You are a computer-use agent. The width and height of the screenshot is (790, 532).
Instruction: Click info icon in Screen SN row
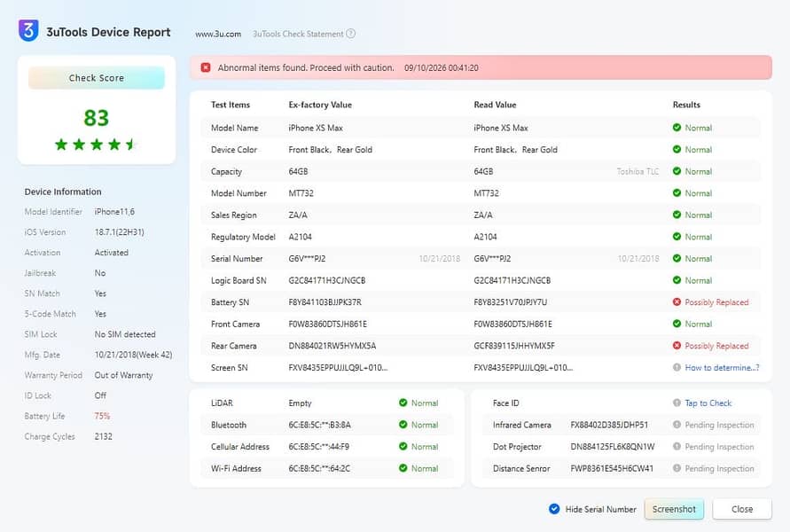(677, 367)
